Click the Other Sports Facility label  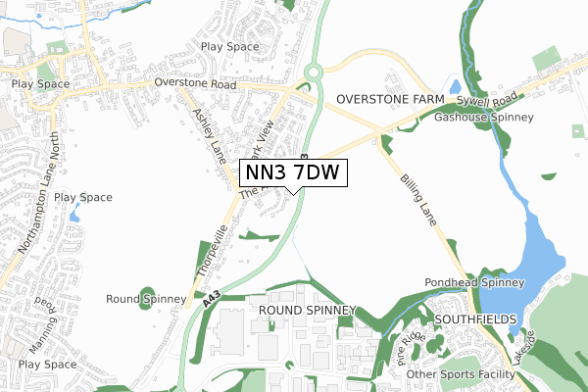click(461, 374)
